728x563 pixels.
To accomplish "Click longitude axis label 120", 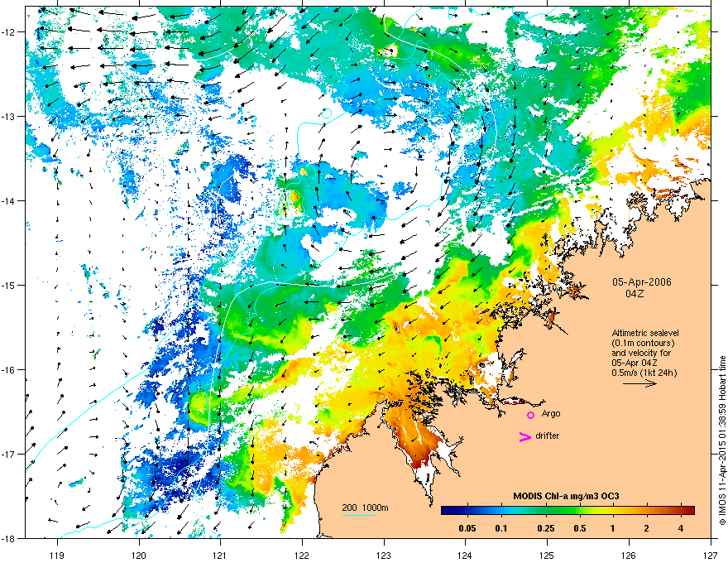I will tap(139, 556).
